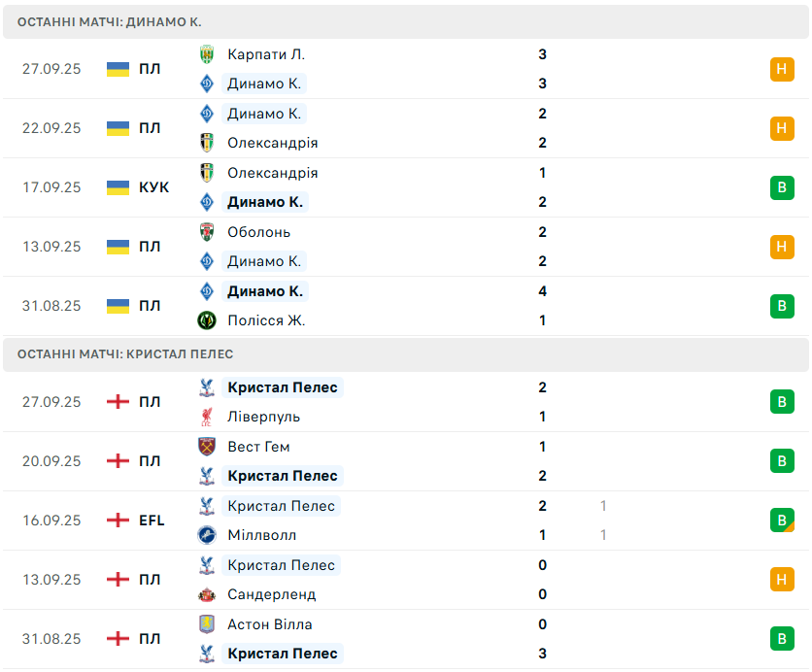The height and width of the screenshot is (672, 812).
Task: Click the В badge of Міллволл match
Action: pyautogui.click(x=782, y=521)
